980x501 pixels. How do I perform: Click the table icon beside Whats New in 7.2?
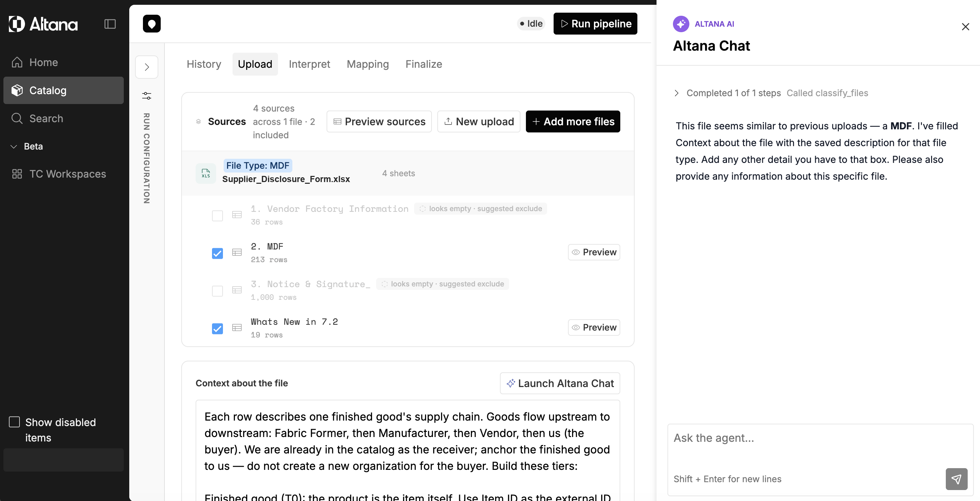pyautogui.click(x=237, y=328)
